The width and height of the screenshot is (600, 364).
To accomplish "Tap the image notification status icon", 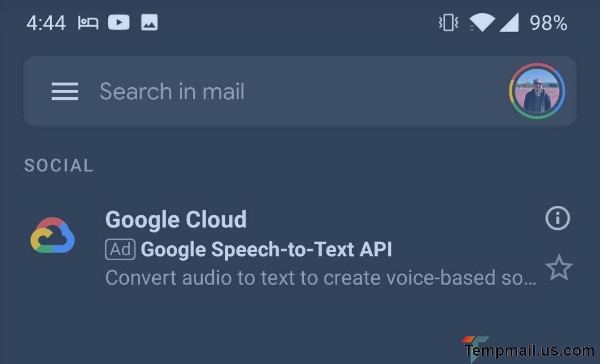I will (x=149, y=23).
